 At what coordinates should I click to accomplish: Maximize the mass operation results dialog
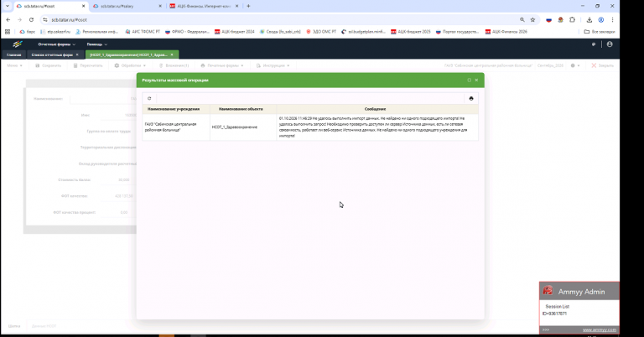pos(469,80)
